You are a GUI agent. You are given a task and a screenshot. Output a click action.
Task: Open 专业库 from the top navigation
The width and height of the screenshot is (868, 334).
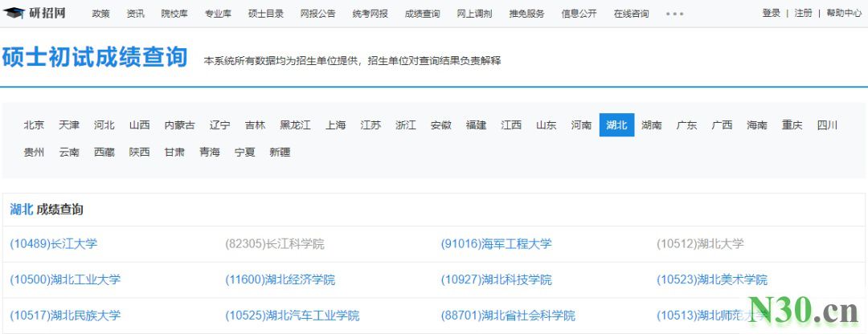(x=218, y=14)
